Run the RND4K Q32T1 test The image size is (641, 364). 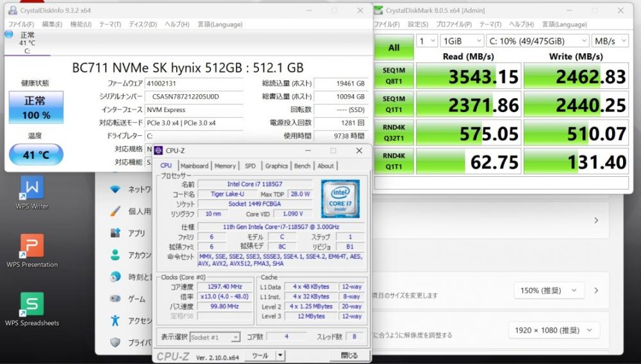point(394,133)
